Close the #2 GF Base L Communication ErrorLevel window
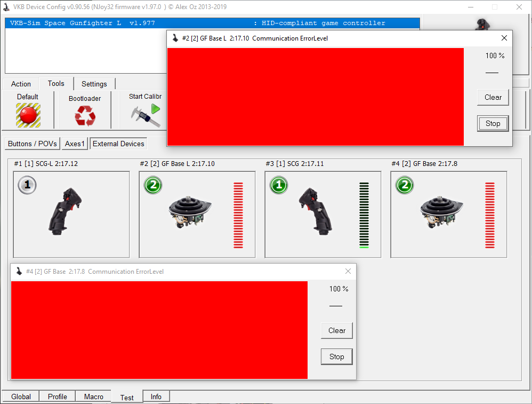The image size is (532, 404). pyautogui.click(x=504, y=38)
